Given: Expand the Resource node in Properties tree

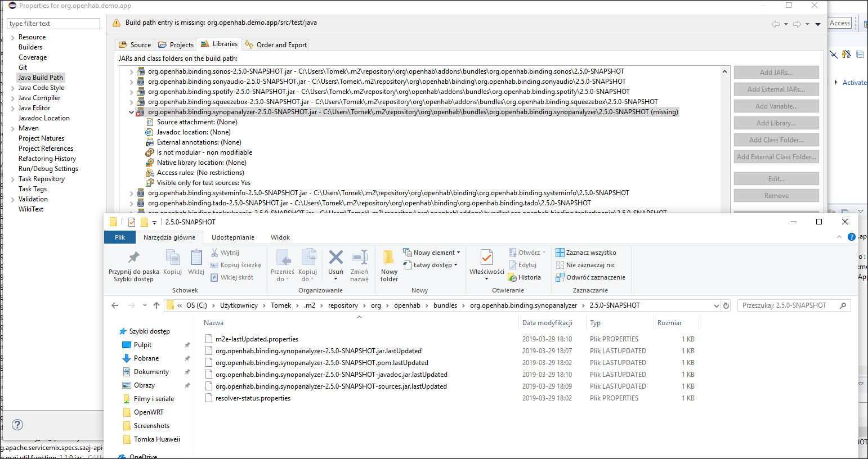Looking at the screenshot, I should point(12,38).
